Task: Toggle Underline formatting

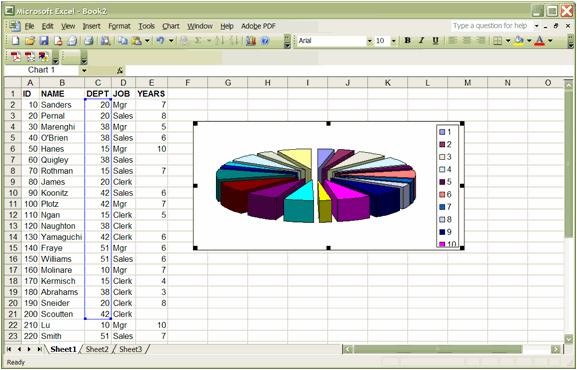Action: pyautogui.click(x=435, y=41)
